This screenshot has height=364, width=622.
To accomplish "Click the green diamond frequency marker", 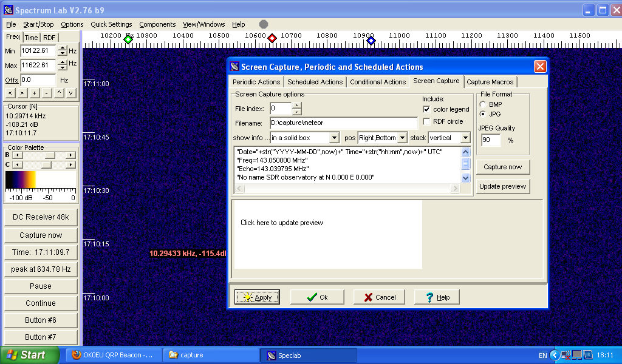I will point(128,39).
